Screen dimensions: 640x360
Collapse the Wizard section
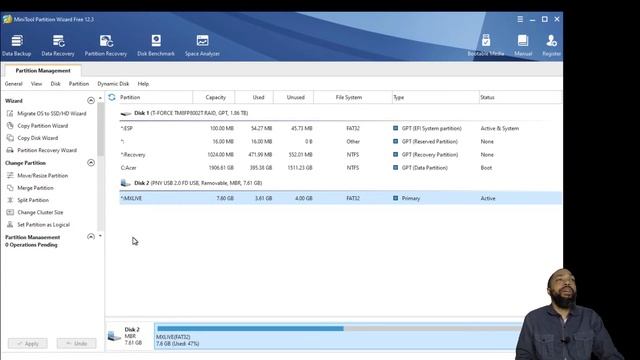91,100
